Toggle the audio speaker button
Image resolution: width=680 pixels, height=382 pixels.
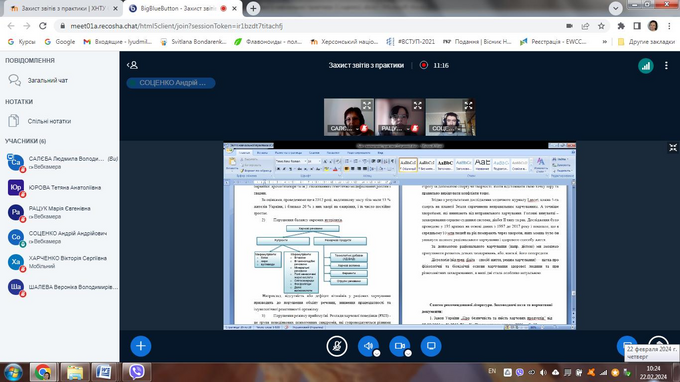[x=368, y=346]
